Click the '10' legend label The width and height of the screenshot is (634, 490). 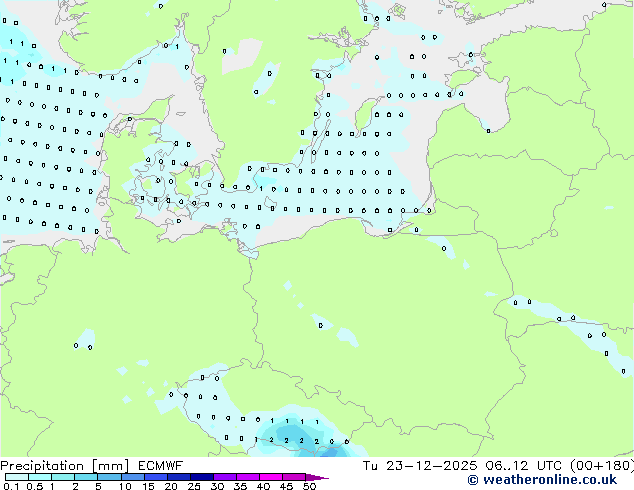(x=125, y=486)
